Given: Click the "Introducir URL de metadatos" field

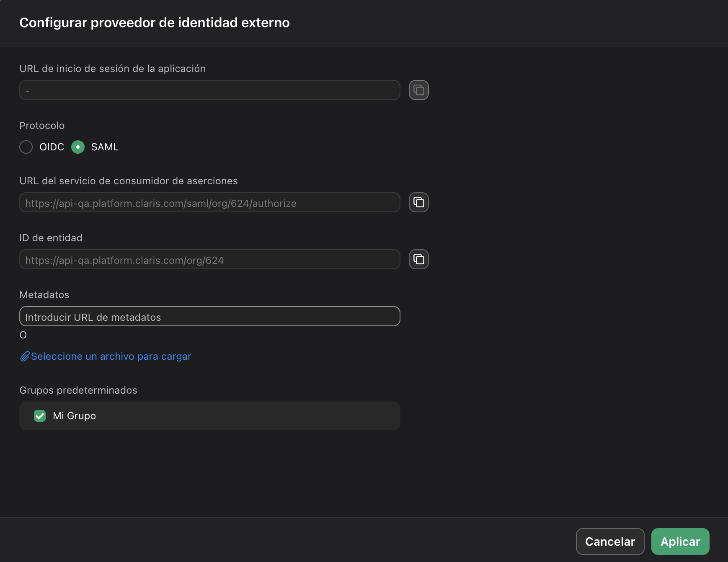Looking at the screenshot, I should coord(209,317).
